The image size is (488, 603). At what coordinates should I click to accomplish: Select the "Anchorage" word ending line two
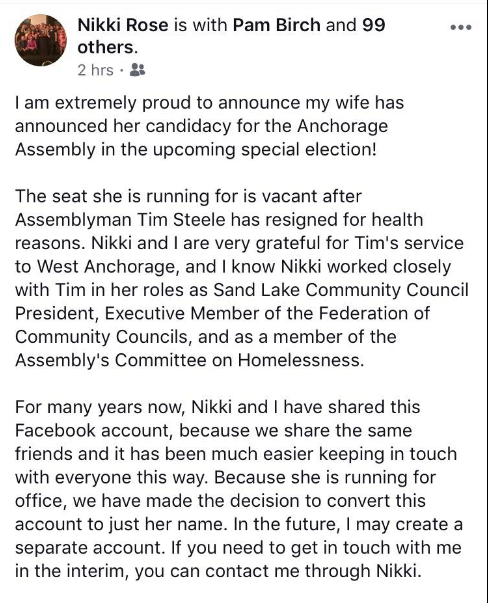(x=343, y=127)
